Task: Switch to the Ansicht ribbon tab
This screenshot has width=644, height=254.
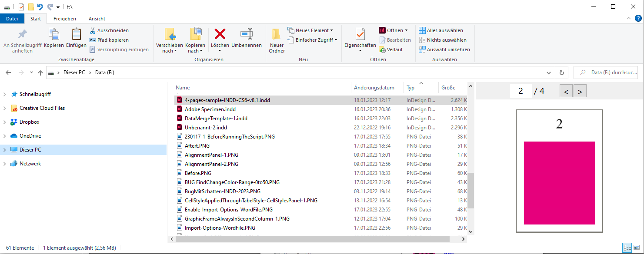Action: tap(97, 19)
